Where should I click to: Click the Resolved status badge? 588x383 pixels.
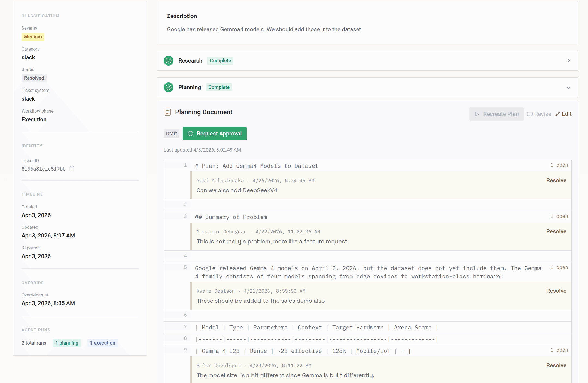34,78
